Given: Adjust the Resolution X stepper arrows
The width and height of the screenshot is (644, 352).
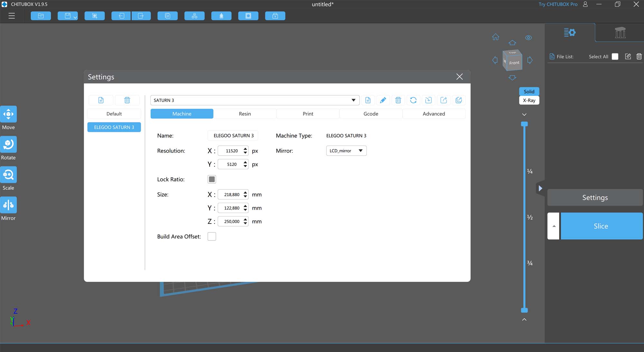Looking at the screenshot, I should click(x=245, y=151).
